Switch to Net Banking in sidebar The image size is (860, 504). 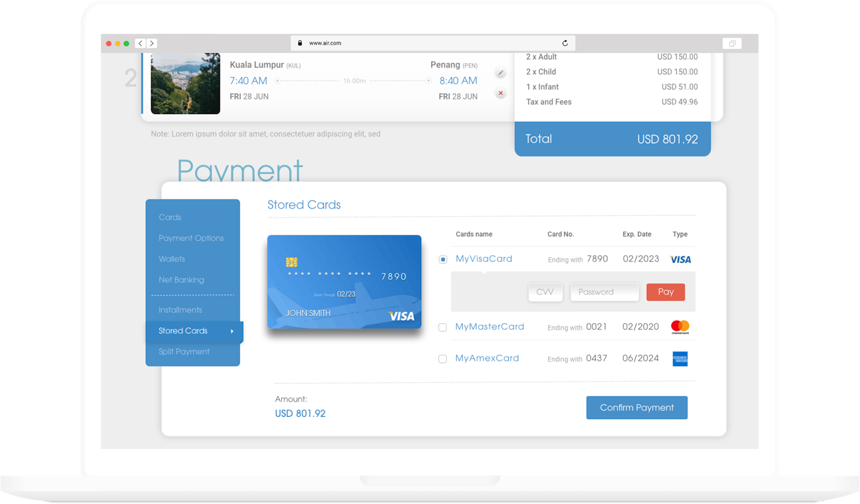point(181,280)
